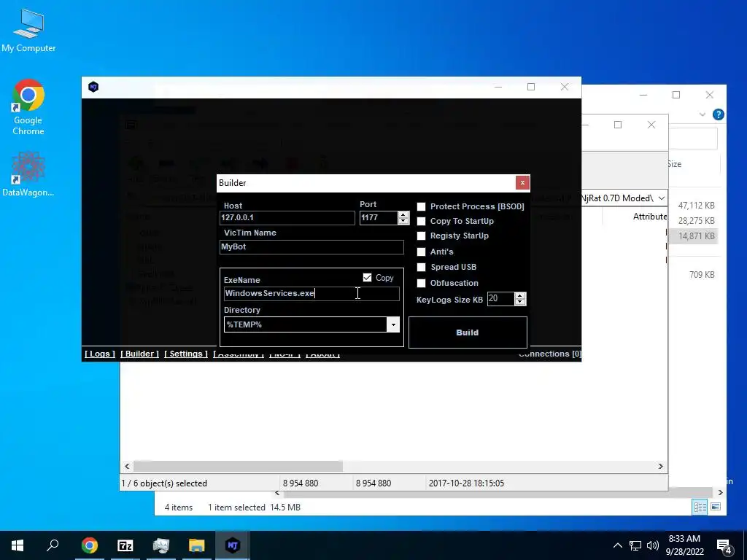
Task: Launch Chrome from the taskbar
Action: [x=90, y=545]
